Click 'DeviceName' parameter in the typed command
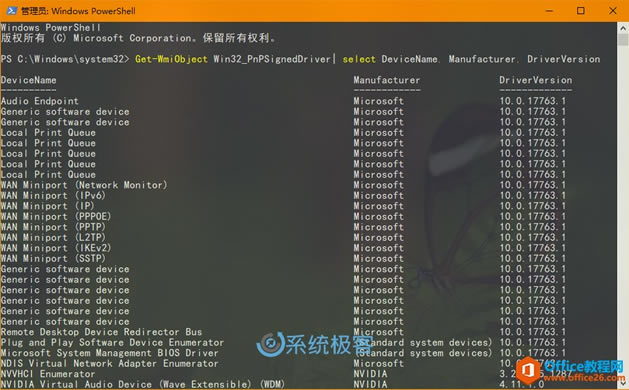Viewport: 629px width, 390px height. pos(410,59)
